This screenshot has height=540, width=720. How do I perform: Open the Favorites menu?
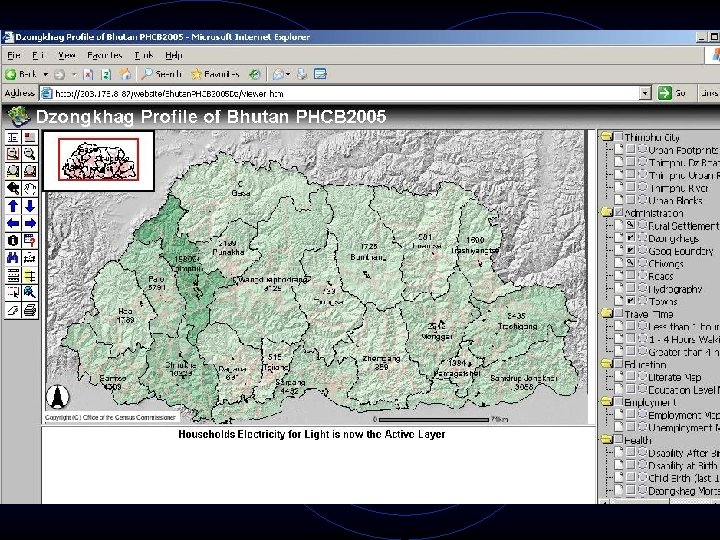point(105,55)
